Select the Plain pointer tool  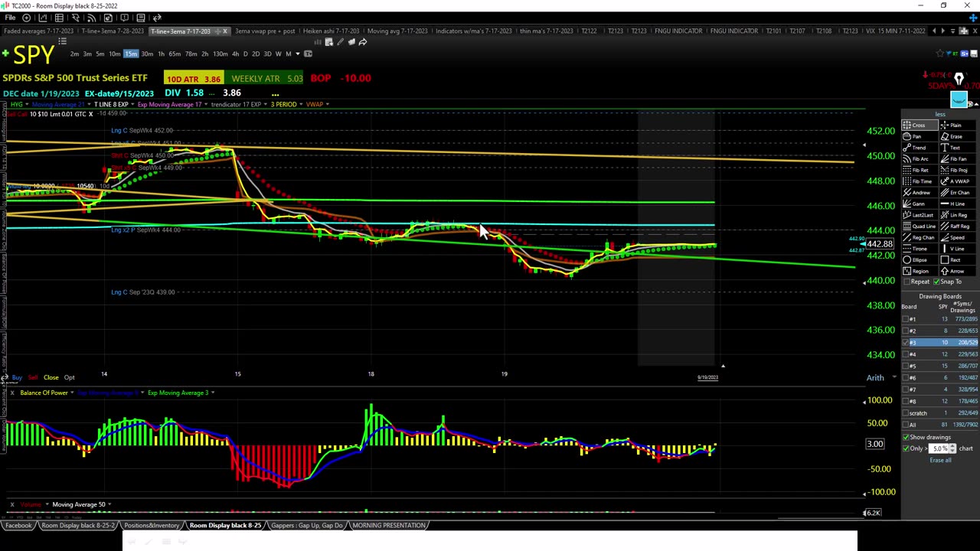pyautogui.click(x=957, y=125)
